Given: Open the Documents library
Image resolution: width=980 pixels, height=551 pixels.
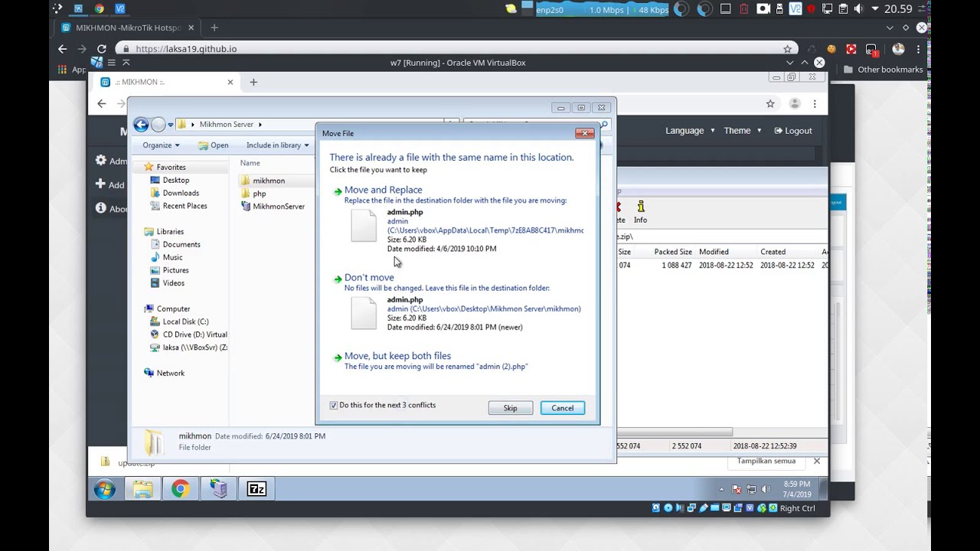Looking at the screenshot, I should [181, 244].
